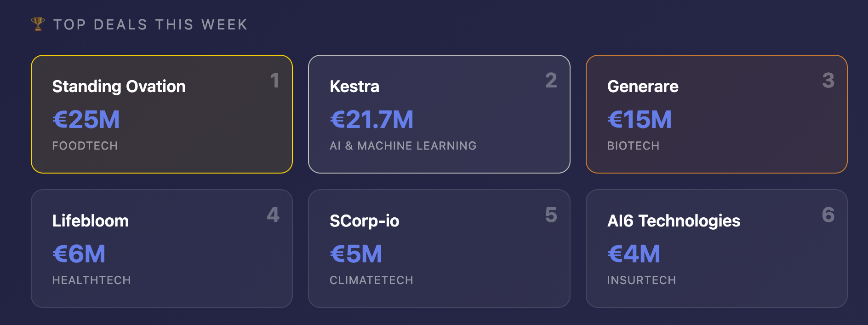This screenshot has height=325, width=868.
Task: Click the €21.7M funding amount
Action: (x=371, y=120)
